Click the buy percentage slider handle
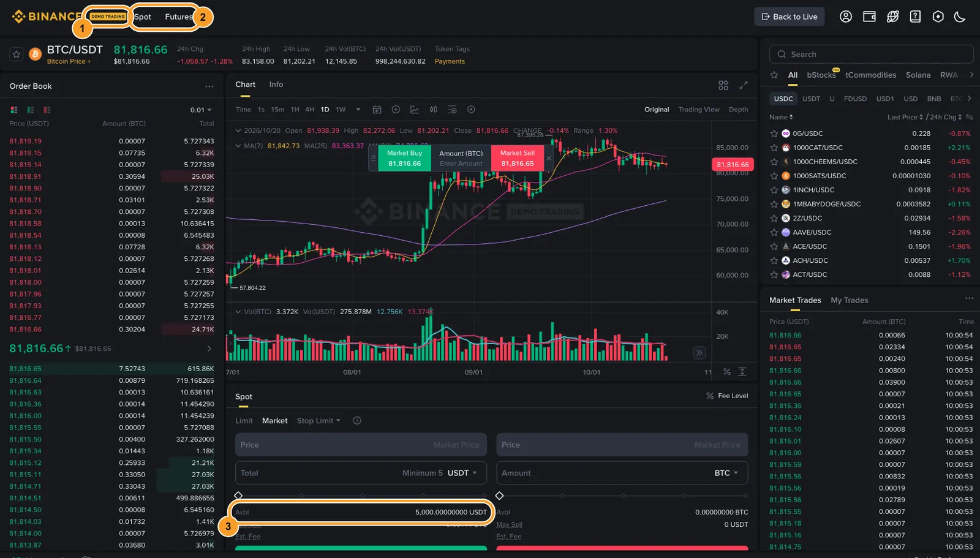 (238, 496)
